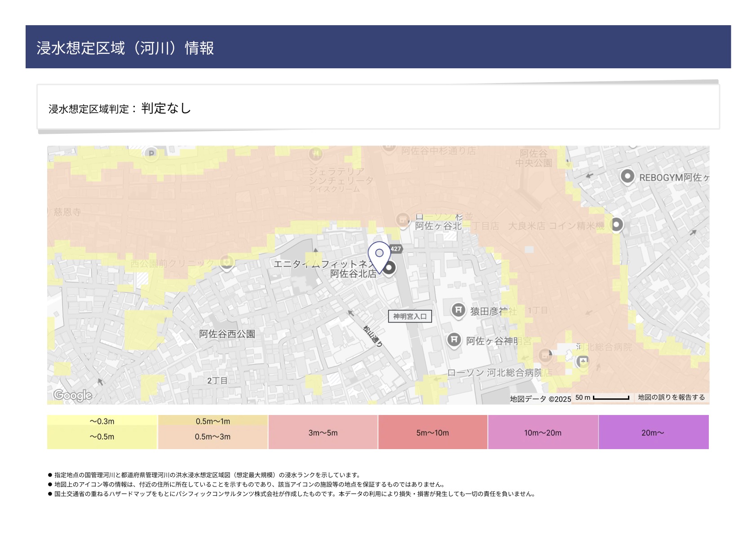The height and width of the screenshot is (534, 756).
Task: Click the parking P icon
Action: [x=151, y=154]
